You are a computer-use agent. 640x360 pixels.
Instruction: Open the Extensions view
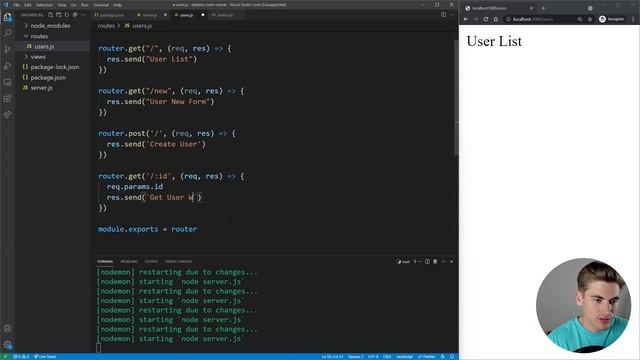8,98
